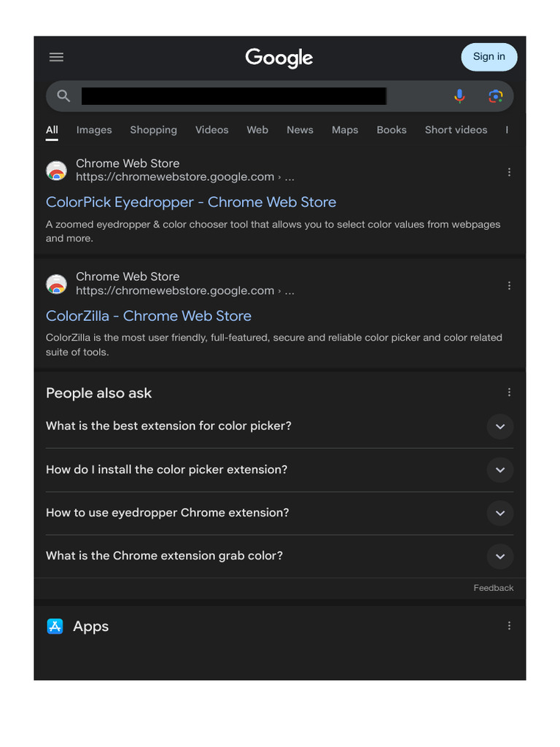Open the hamburger main menu
The width and height of the screenshot is (560, 747).
(56, 57)
